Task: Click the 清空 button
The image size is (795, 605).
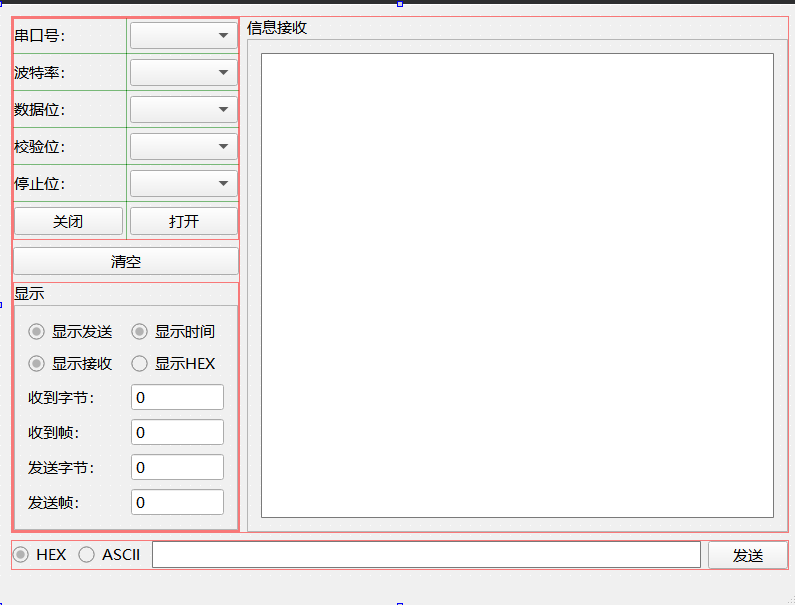Action: 126,261
